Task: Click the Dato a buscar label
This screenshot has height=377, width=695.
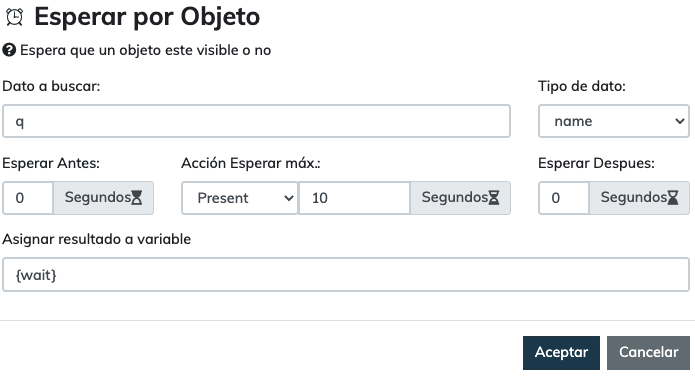Action: pos(51,86)
